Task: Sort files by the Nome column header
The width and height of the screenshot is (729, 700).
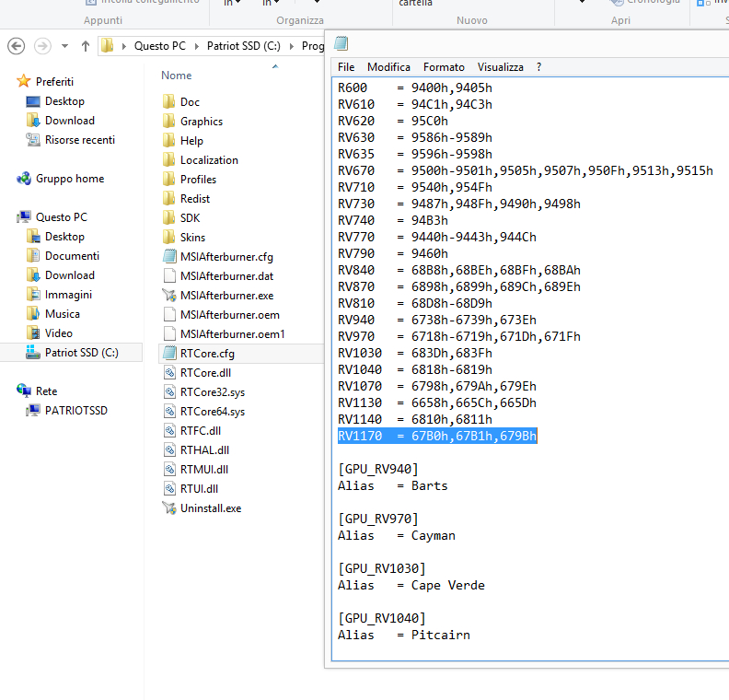Action: tap(176, 76)
